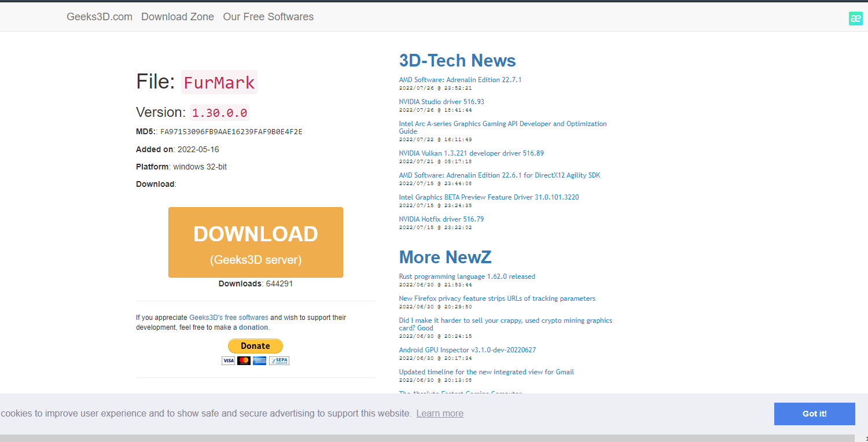The width and height of the screenshot is (868, 442).
Task: Click the SEPA payment icon
Action: point(279,360)
